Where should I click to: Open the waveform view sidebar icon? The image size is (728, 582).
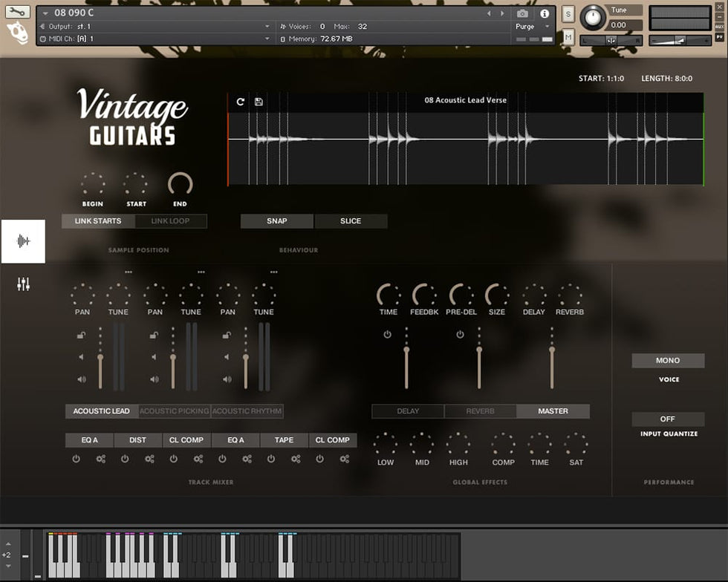click(x=23, y=241)
